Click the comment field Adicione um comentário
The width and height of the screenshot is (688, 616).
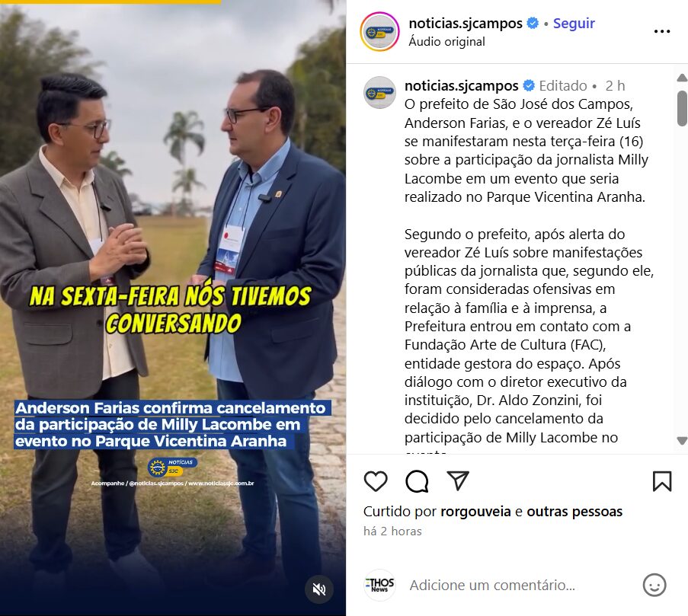tap(492, 586)
